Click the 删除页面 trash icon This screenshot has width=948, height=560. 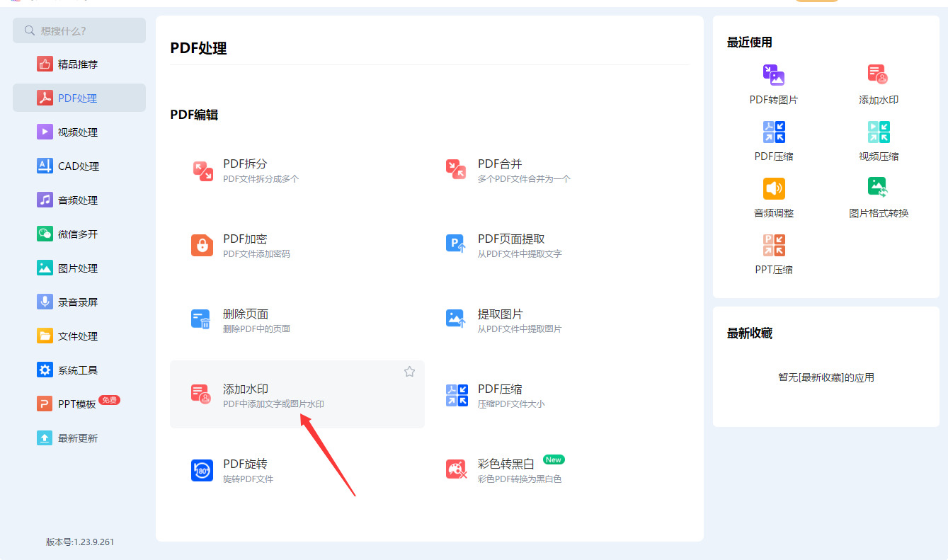pyautogui.click(x=201, y=319)
